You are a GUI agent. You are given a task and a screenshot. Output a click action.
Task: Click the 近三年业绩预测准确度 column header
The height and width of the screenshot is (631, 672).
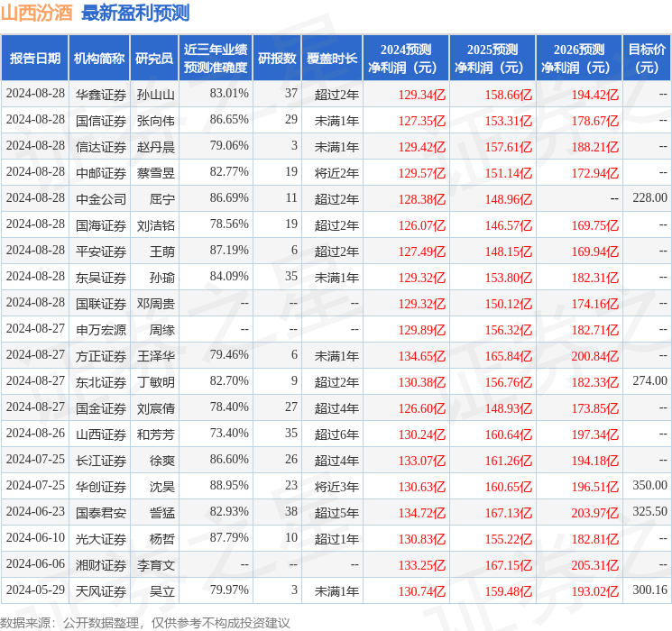point(216,59)
